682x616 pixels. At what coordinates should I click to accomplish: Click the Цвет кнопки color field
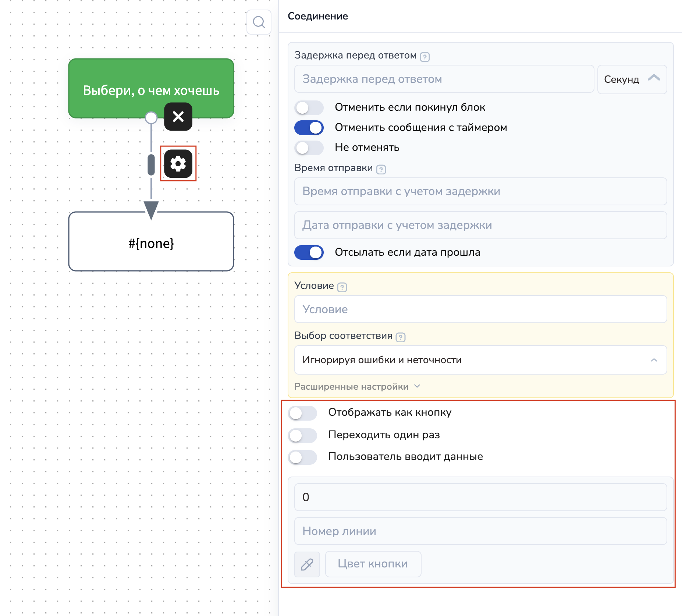tap(373, 564)
